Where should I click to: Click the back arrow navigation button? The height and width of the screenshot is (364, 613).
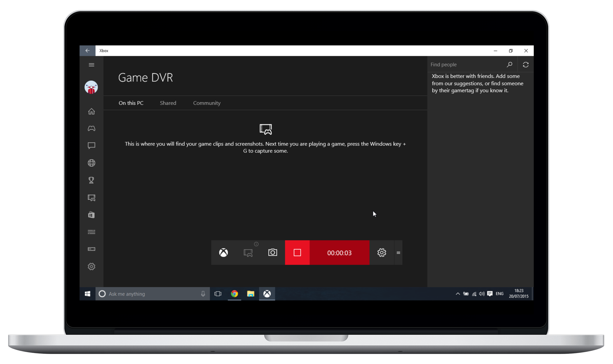pos(88,51)
